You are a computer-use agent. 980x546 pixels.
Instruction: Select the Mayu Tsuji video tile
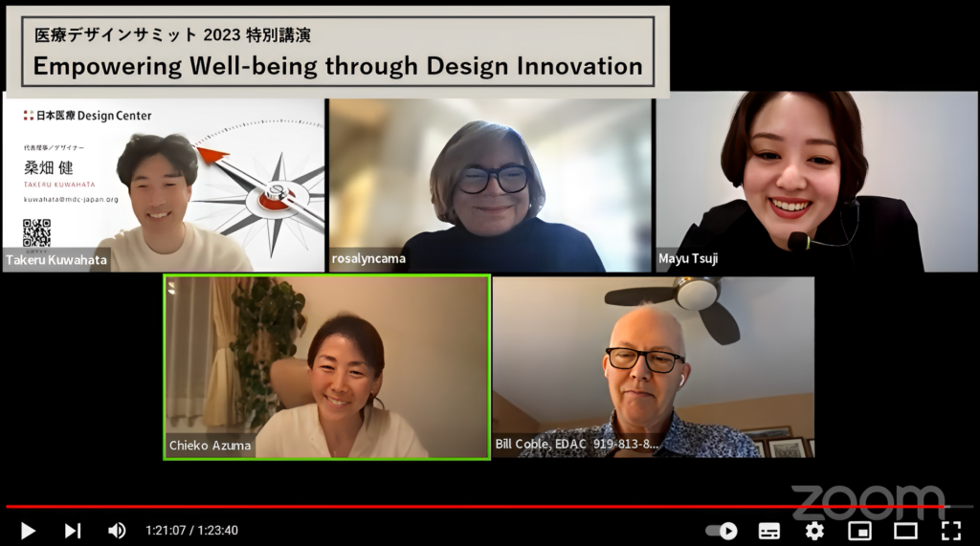point(816,182)
